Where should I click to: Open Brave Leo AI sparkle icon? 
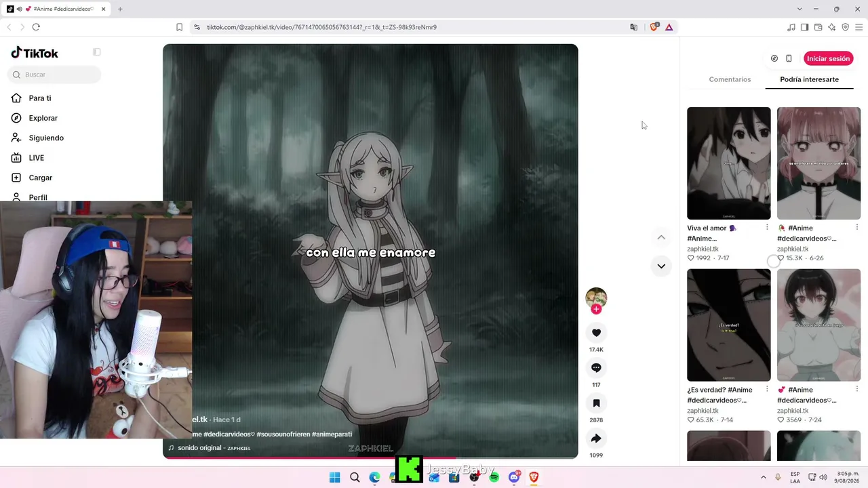tap(832, 27)
